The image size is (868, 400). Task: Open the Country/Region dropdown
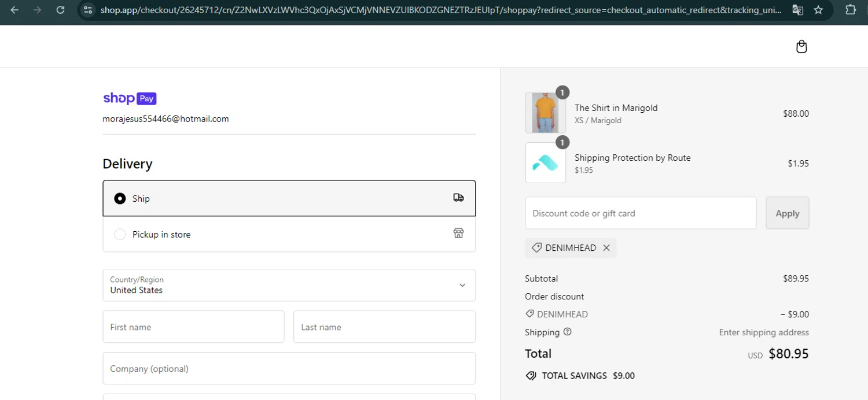(289, 285)
